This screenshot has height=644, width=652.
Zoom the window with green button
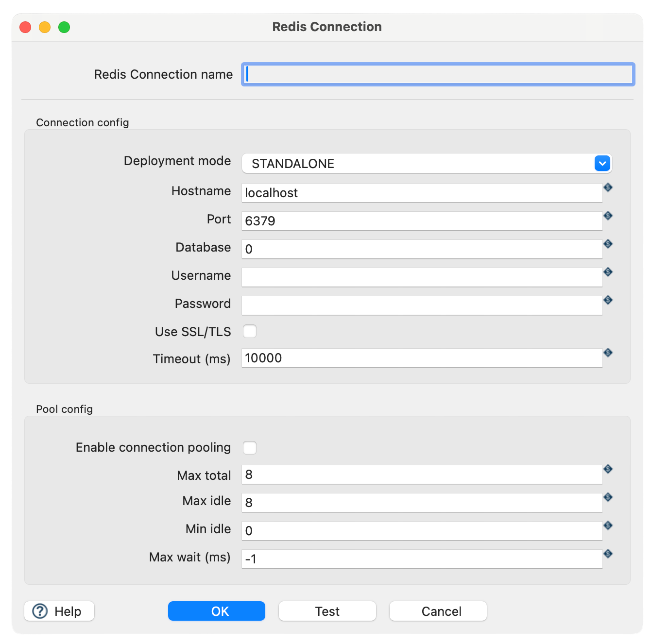pos(64,27)
